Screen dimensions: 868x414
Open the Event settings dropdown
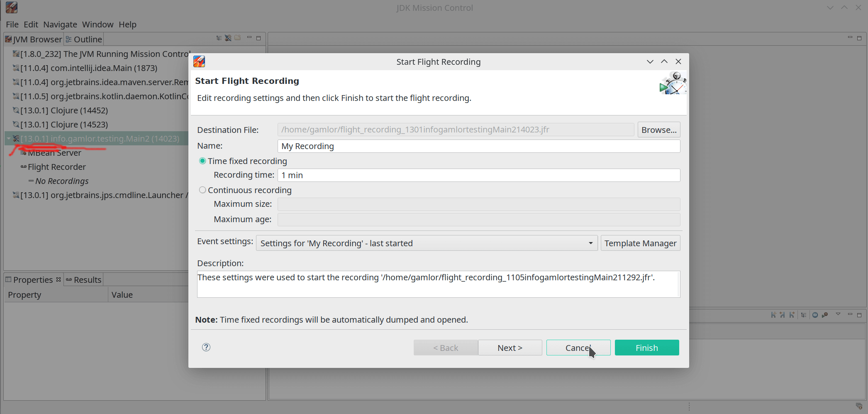click(x=427, y=243)
